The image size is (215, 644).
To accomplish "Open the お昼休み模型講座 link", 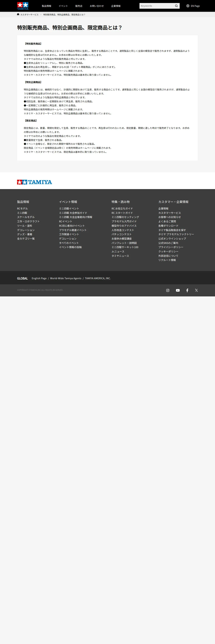I will point(122,239).
